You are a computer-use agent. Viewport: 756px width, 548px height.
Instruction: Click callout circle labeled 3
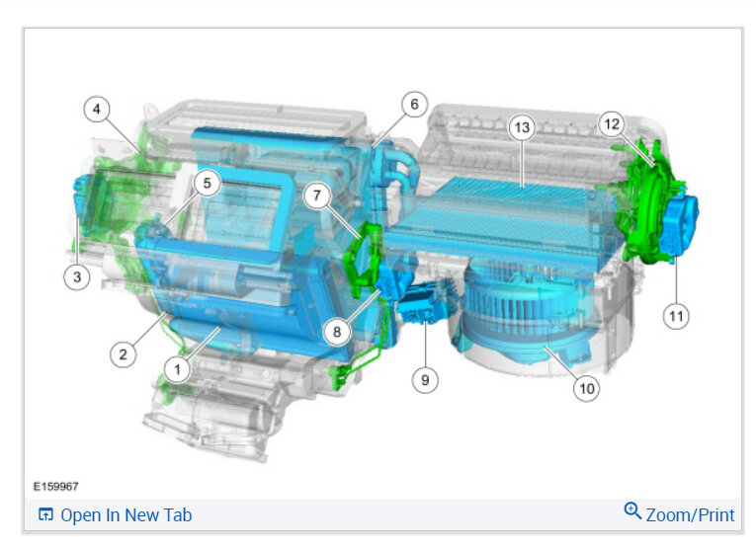coord(77,277)
